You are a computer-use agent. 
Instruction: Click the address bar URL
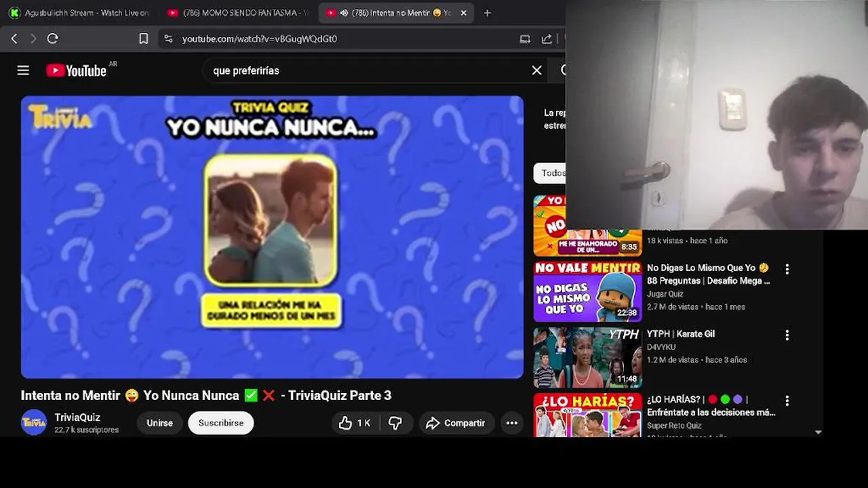[259, 39]
